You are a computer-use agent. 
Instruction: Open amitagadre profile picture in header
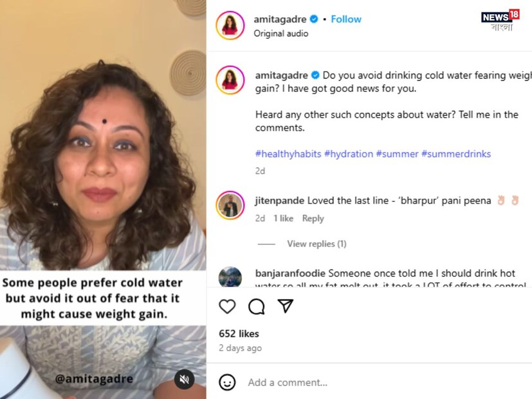(x=230, y=25)
